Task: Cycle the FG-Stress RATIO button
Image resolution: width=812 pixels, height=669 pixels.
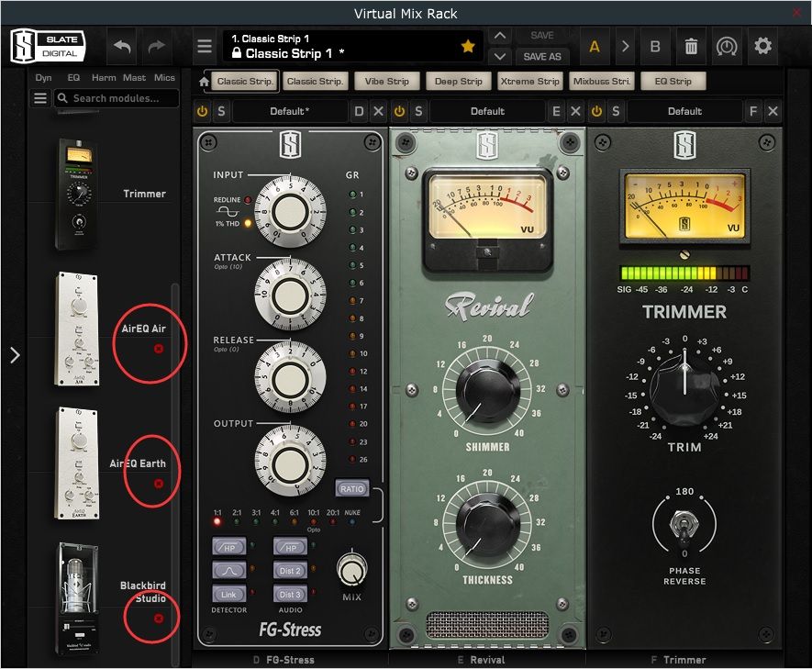Action: tap(352, 488)
